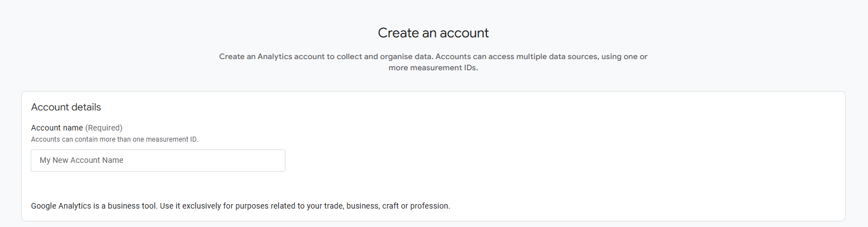This screenshot has height=227, width=868.
Task: Click the '(Required)' indicator text
Action: 104,128
